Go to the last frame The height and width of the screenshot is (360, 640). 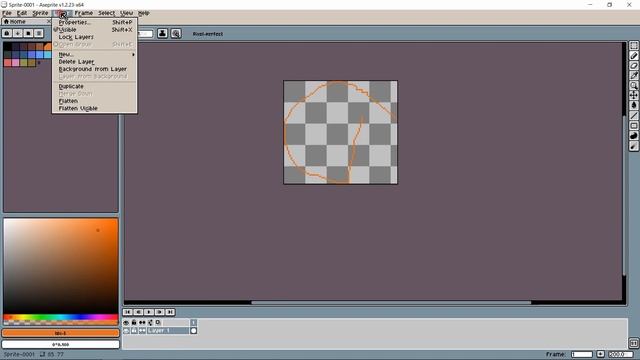pyautogui.click(x=170, y=312)
